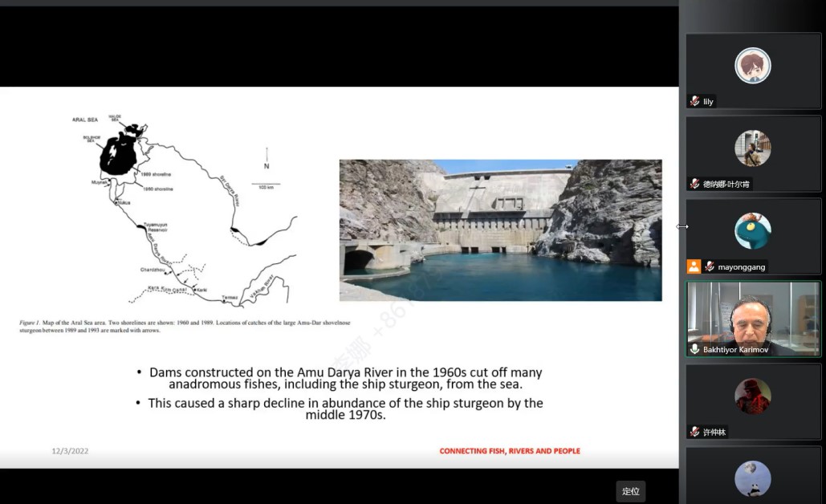This screenshot has height=504, width=826.
Task: Click Bakhtiyor Karimov's active microphone icon
Action: (x=694, y=350)
